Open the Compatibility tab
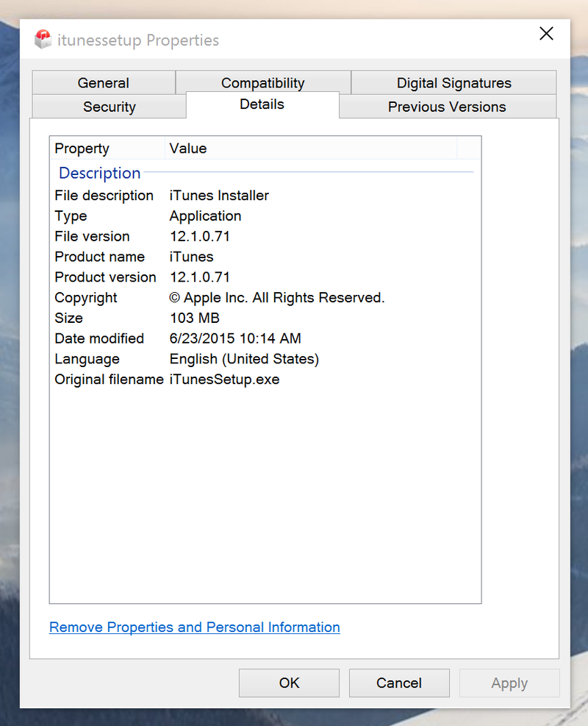 point(263,82)
